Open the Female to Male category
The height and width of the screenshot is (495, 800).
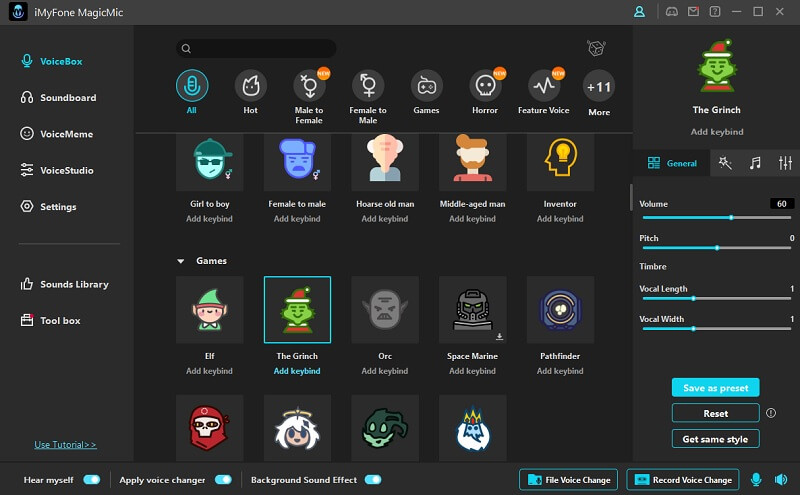click(x=368, y=85)
